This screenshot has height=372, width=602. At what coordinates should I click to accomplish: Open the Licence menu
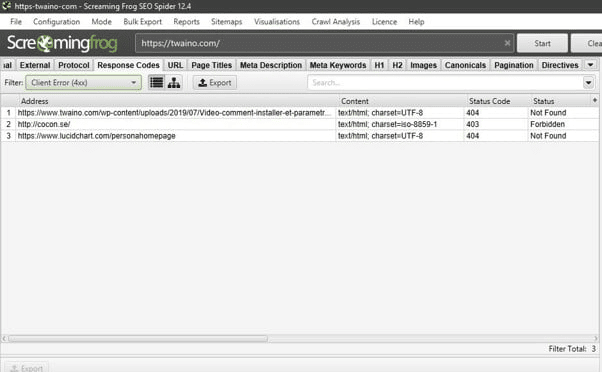pyautogui.click(x=384, y=22)
